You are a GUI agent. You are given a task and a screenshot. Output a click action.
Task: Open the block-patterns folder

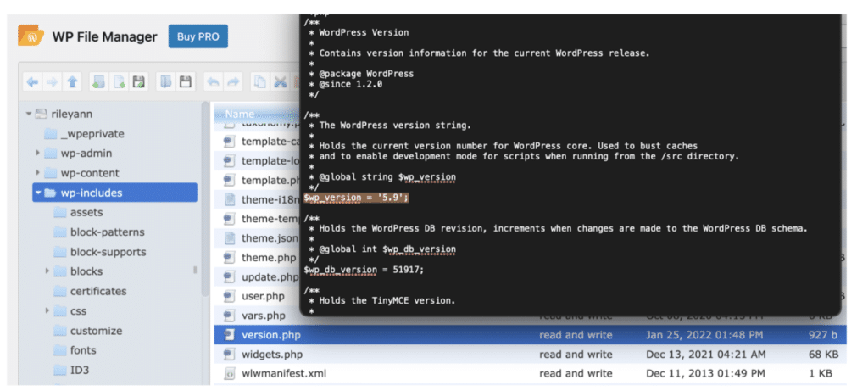tap(108, 232)
